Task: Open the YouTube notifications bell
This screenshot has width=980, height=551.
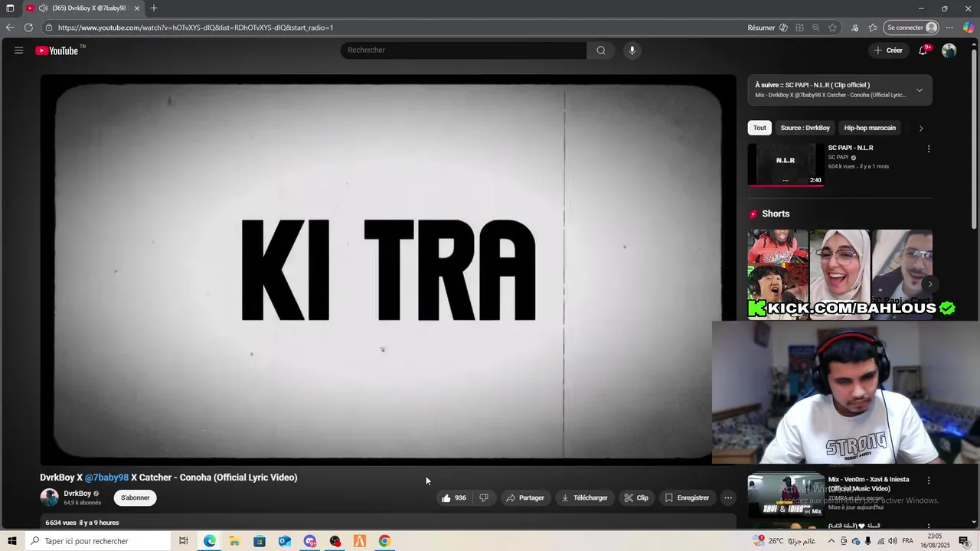Action: coord(923,51)
